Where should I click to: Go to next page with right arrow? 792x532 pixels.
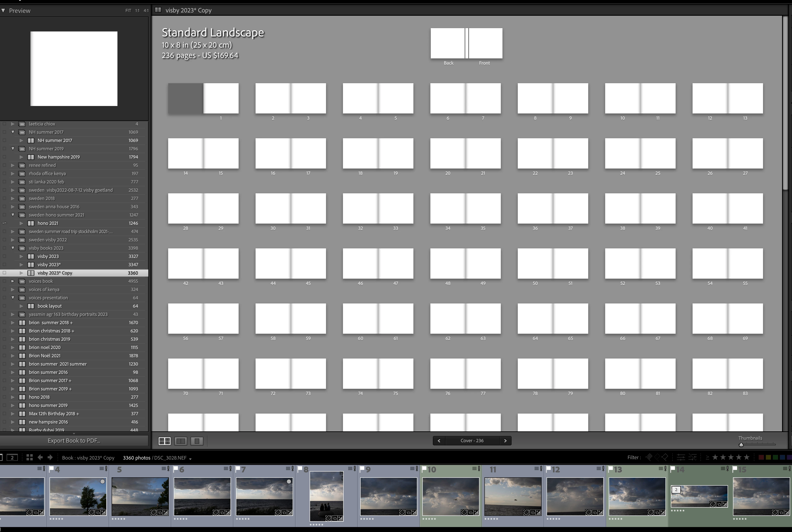pos(505,440)
